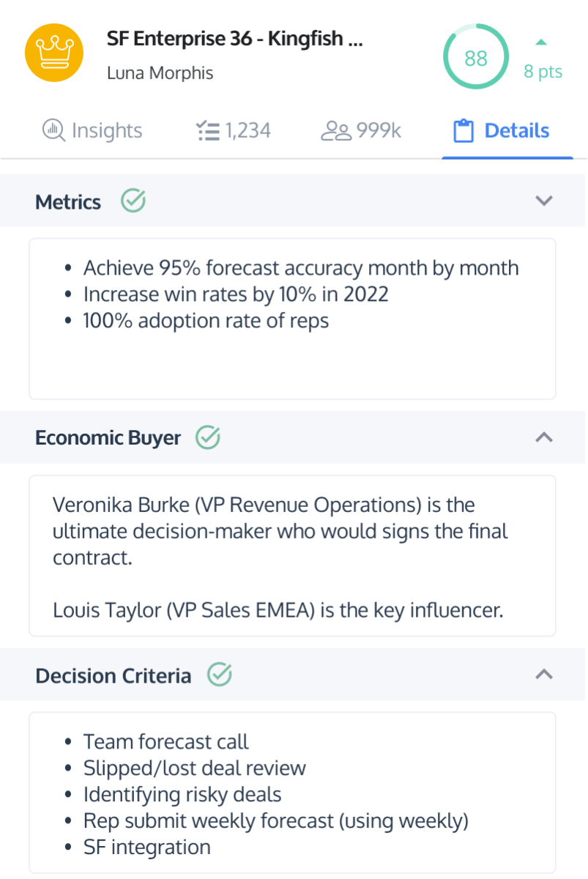Click the 88 score progress ring
588x879 pixels.
tap(475, 57)
